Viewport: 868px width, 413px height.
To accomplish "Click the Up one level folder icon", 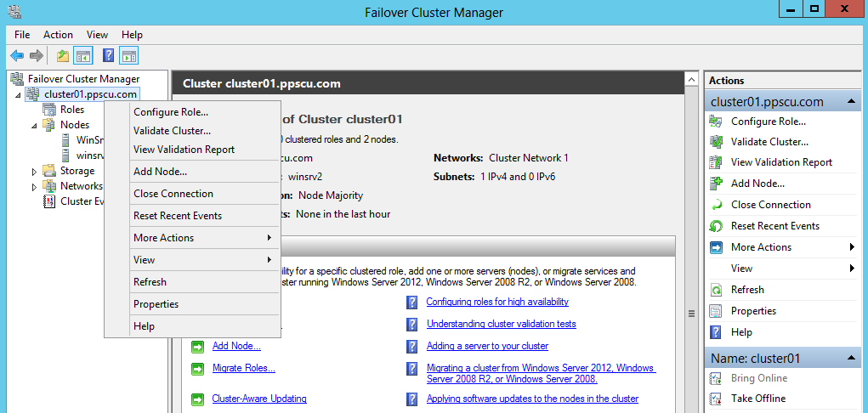I will pyautogui.click(x=63, y=55).
